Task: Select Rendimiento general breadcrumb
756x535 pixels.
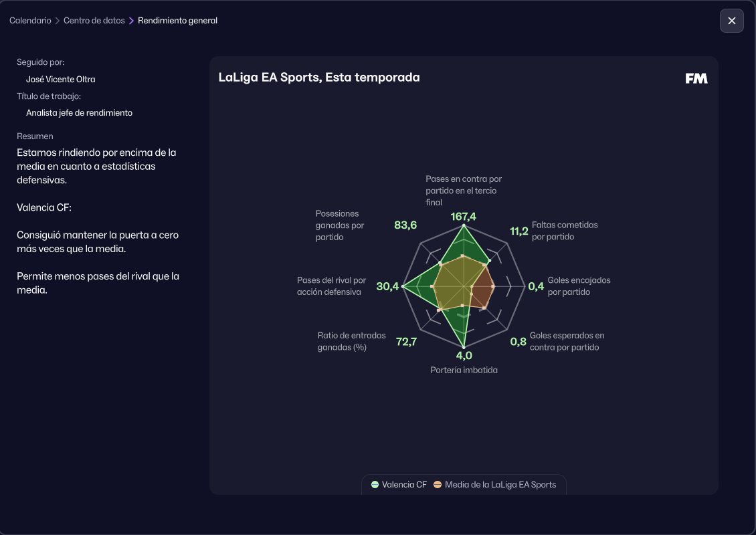Action: point(177,21)
